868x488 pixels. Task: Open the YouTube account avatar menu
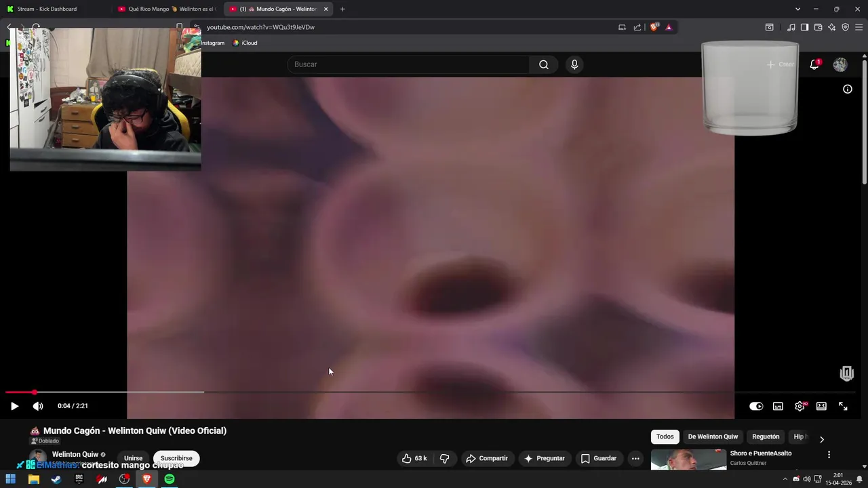(x=840, y=64)
